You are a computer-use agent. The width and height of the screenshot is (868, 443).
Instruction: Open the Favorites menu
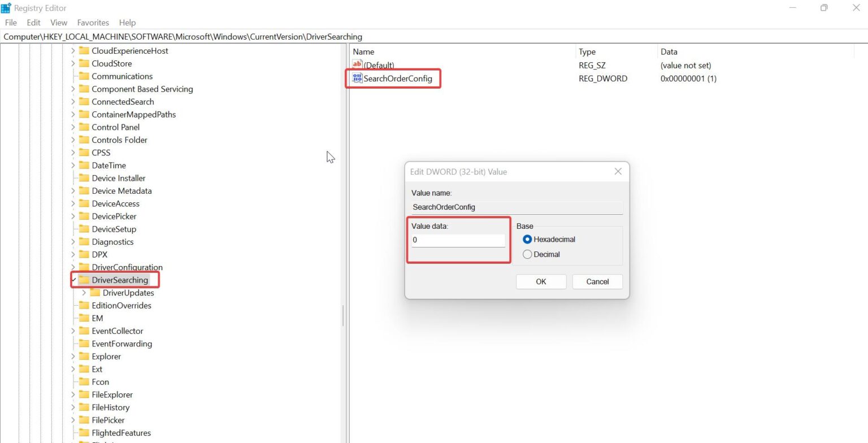[93, 22]
